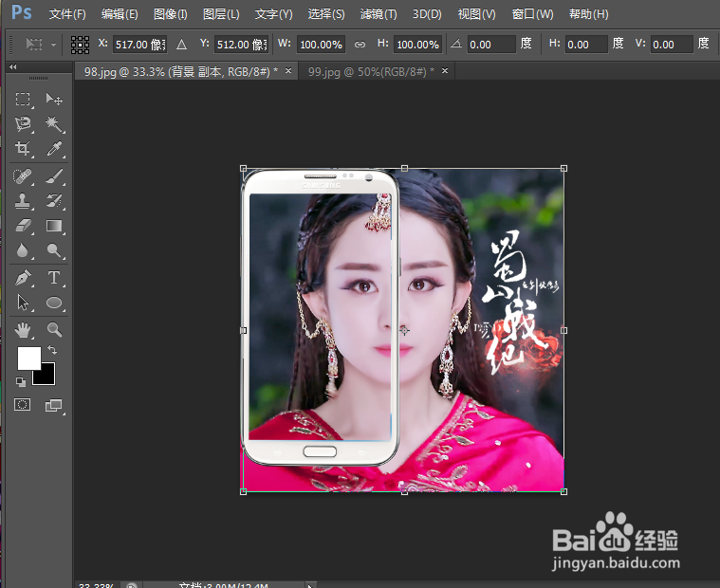This screenshot has height=588, width=720.
Task: Toggle maintain aspect ratio link
Action: point(360,45)
